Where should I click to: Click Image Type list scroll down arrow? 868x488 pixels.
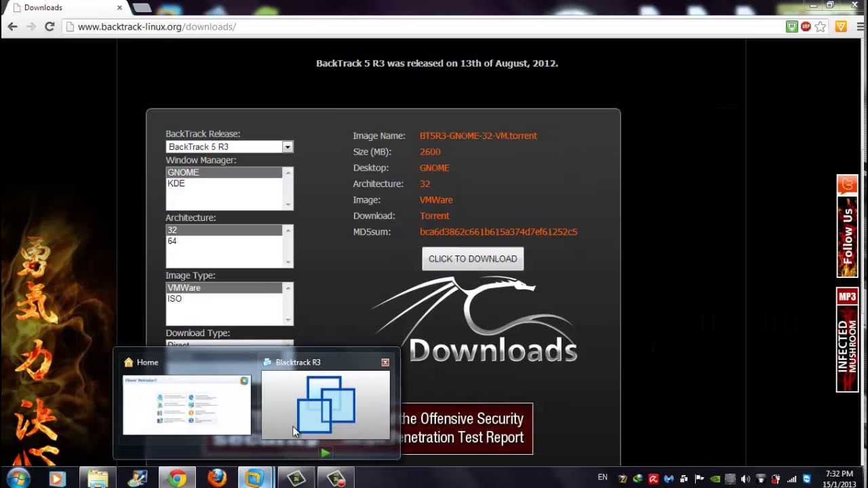click(x=288, y=320)
